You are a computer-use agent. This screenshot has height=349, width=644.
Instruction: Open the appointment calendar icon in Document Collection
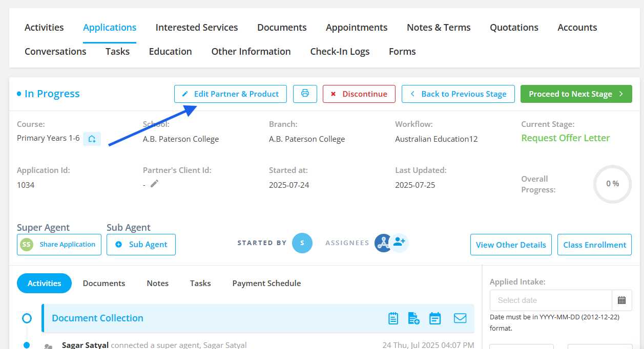435,318
